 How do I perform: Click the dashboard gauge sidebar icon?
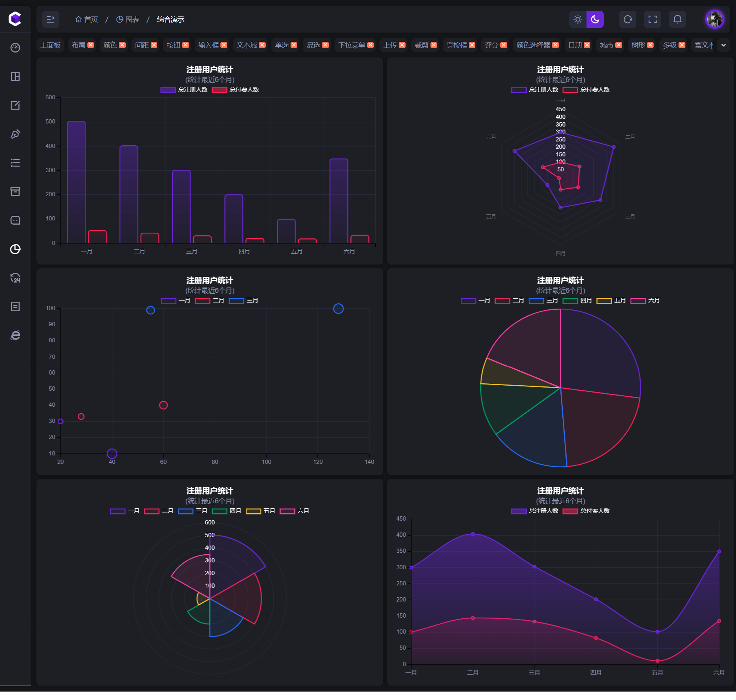[15, 48]
